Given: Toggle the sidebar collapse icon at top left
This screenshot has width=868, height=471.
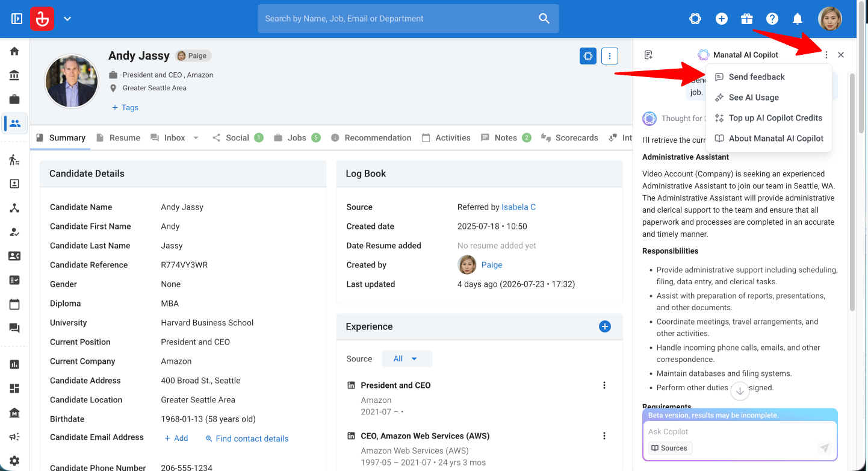Looking at the screenshot, I should click(17, 19).
